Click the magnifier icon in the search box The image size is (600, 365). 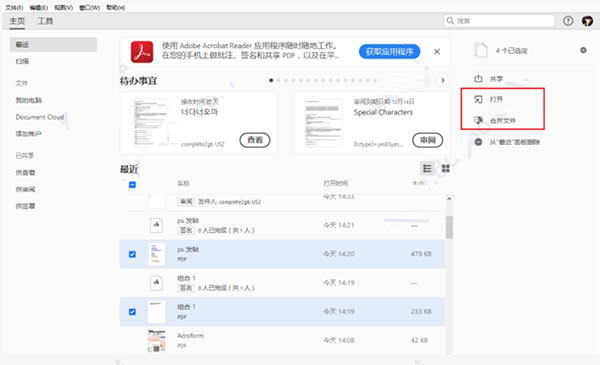point(450,21)
